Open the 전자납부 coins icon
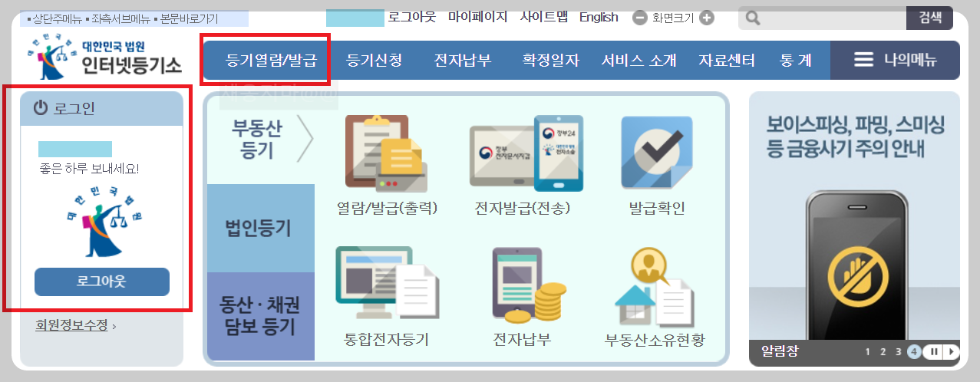This screenshot has width=980, height=382. (x=528, y=285)
